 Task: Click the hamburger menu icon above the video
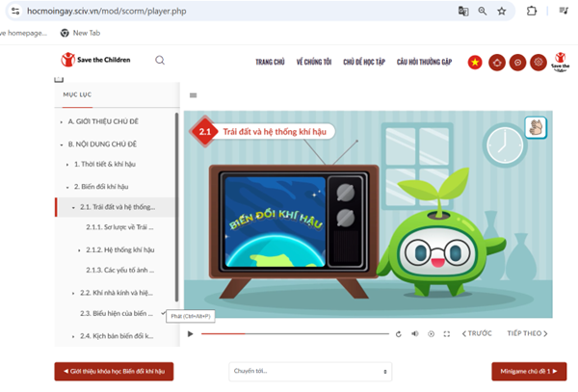(194, 95)
